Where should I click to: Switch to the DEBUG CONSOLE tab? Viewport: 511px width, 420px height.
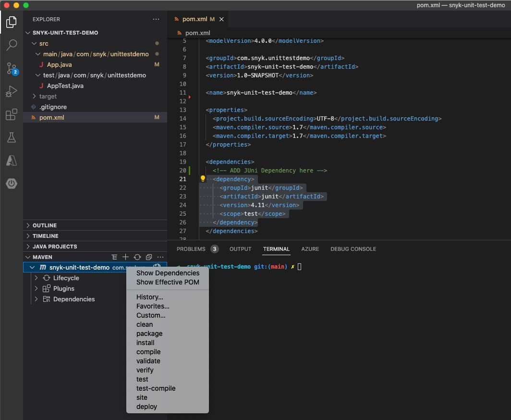[353, 249]
